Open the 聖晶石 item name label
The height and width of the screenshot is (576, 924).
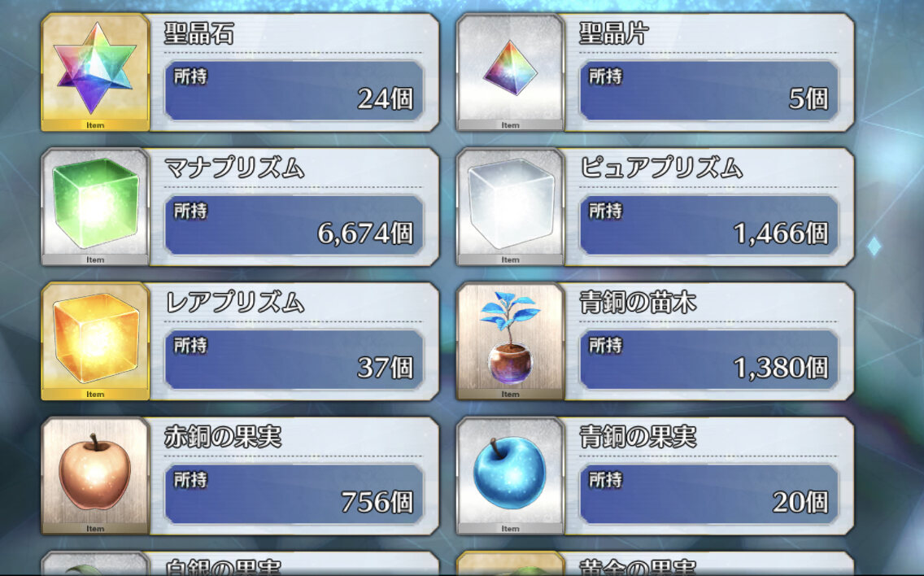point(199,33)
